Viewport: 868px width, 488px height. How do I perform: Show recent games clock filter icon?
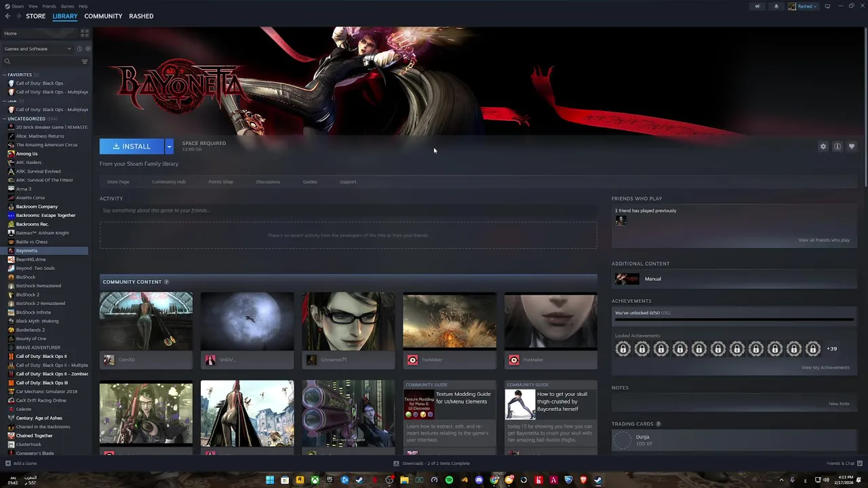tap(79, 49)
